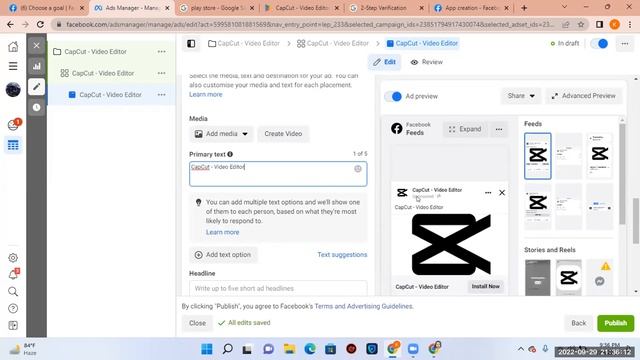This screenshot has height=360, width=640.
Task: Click into the Primary text field
Action: [x=278, y=174]
